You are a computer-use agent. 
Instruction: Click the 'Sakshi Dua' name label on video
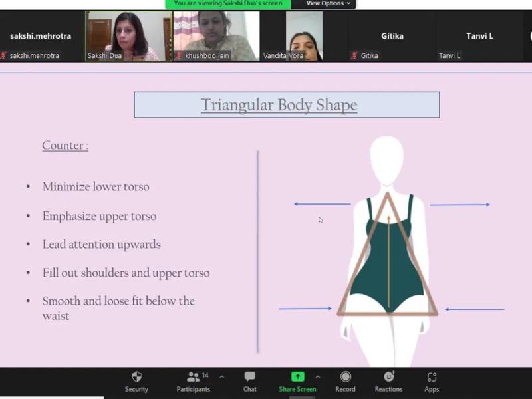104,55
